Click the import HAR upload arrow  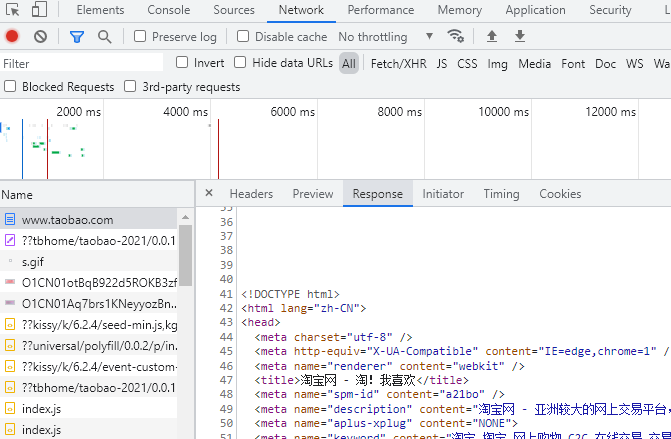[491, 37]
